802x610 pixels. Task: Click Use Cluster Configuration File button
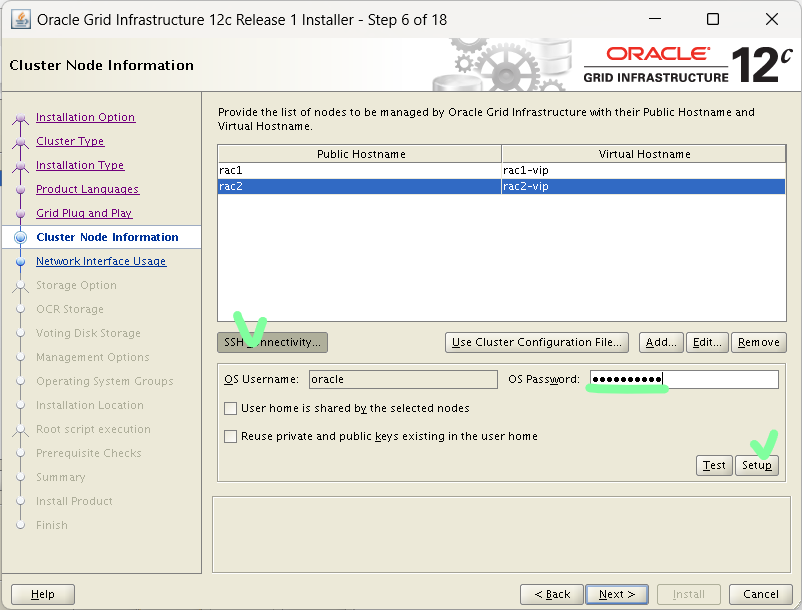click(537, 342)
